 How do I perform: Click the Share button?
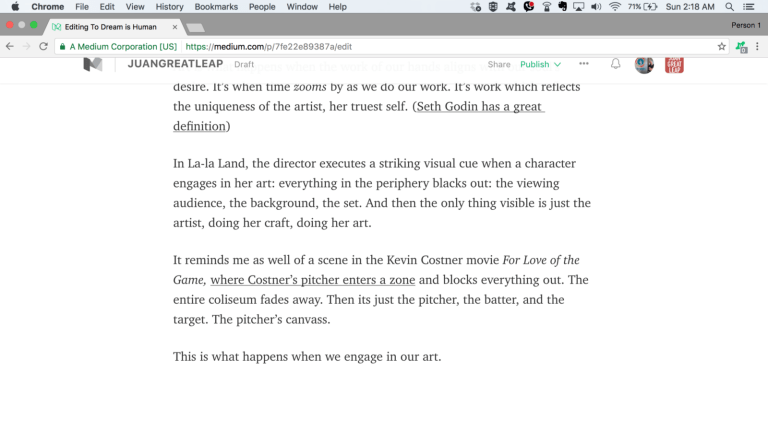point(499,64)
